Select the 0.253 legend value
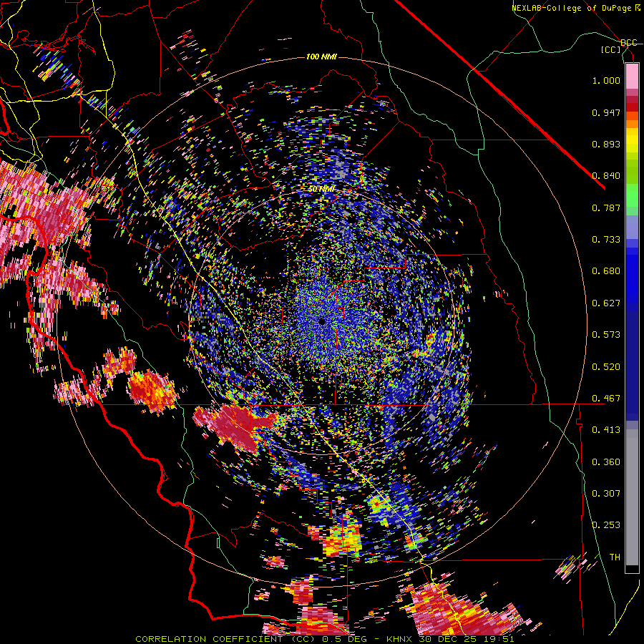Screen dimensions: 644x644 pyautogui.click(x=606, y=525)
